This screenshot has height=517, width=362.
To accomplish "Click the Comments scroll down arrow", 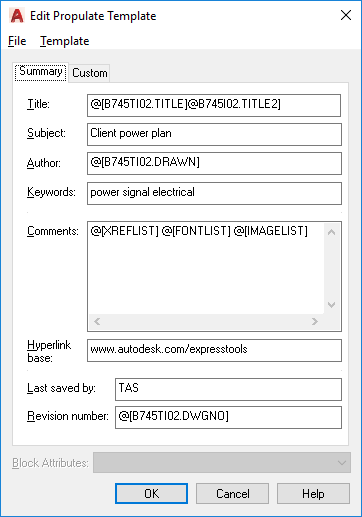I will [x=331, y=305].
